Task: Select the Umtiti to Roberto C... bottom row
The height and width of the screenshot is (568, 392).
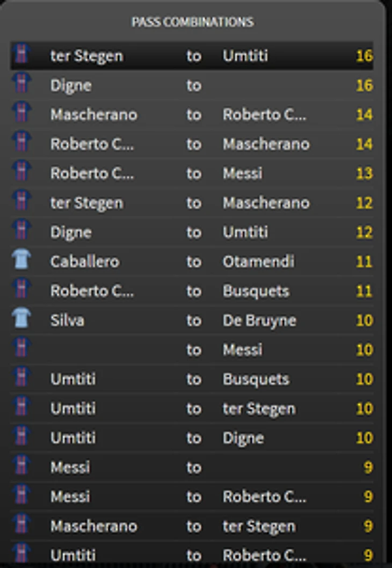Action: tap(192, 554)
